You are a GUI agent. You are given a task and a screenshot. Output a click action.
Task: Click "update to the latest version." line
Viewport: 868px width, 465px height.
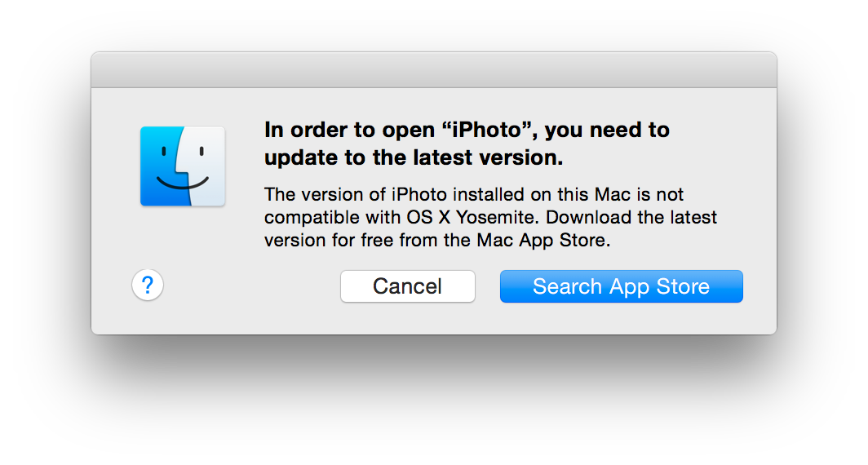tap(414, 158)
